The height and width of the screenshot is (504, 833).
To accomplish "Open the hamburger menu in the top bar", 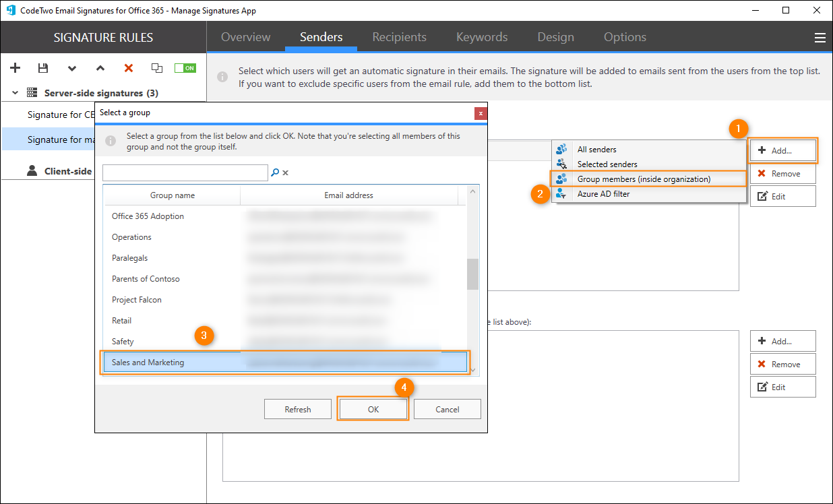I will pos(820,38).
